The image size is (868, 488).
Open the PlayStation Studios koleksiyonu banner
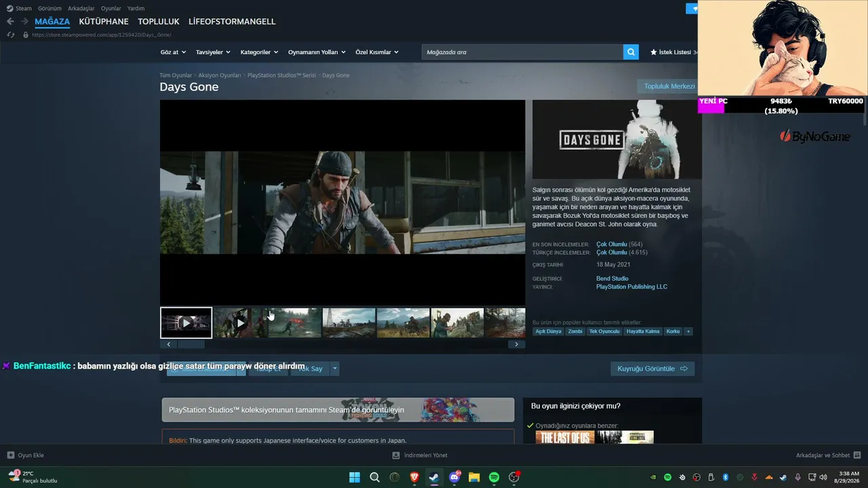pyautogui.click(x=338, y=410)
